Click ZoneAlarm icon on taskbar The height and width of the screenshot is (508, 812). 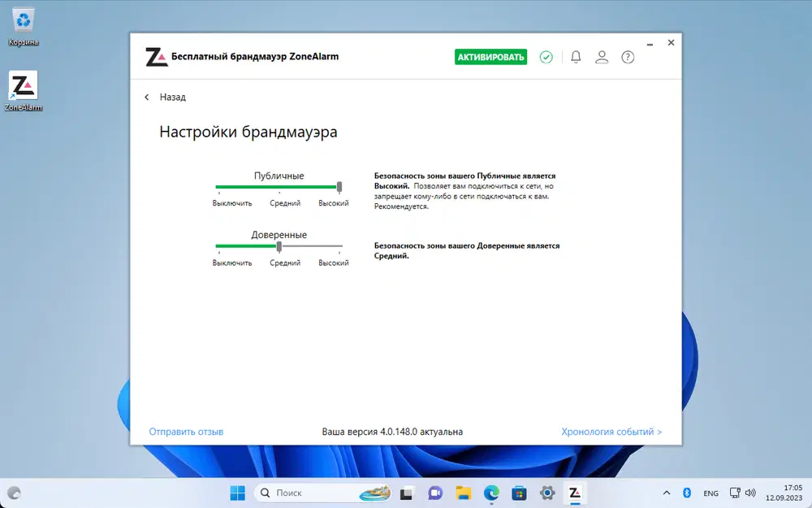[575, 493]
